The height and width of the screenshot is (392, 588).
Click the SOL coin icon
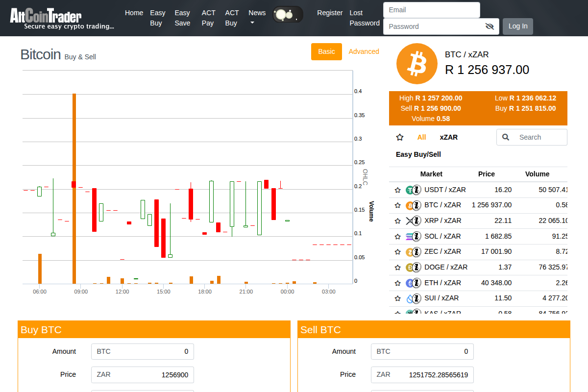410,237
